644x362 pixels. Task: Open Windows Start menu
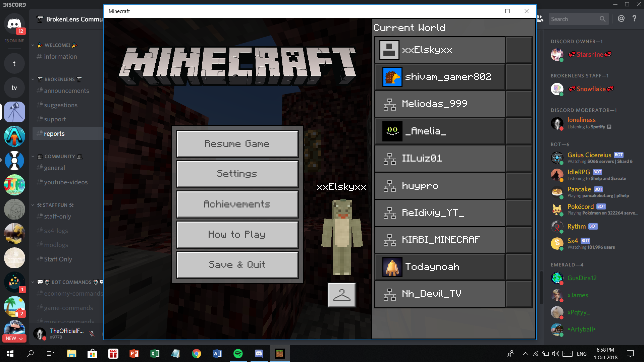pyautogui.click(x=10, y=354)
